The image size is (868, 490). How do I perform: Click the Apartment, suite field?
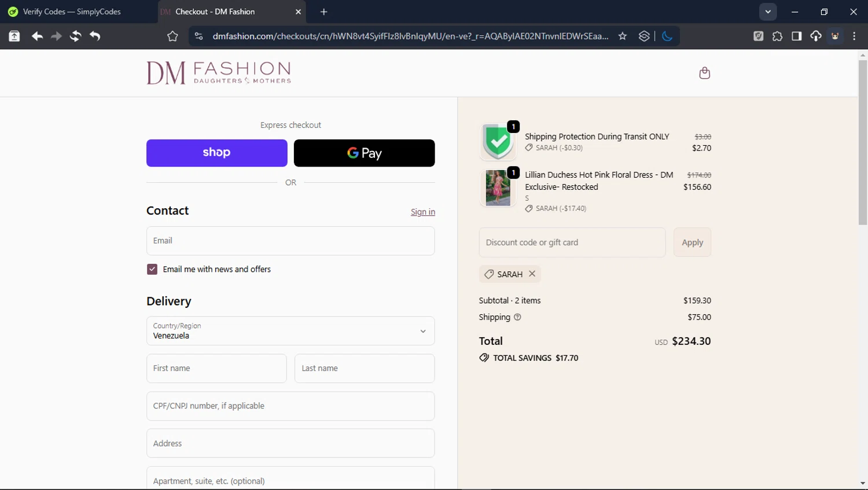(290, 478)
